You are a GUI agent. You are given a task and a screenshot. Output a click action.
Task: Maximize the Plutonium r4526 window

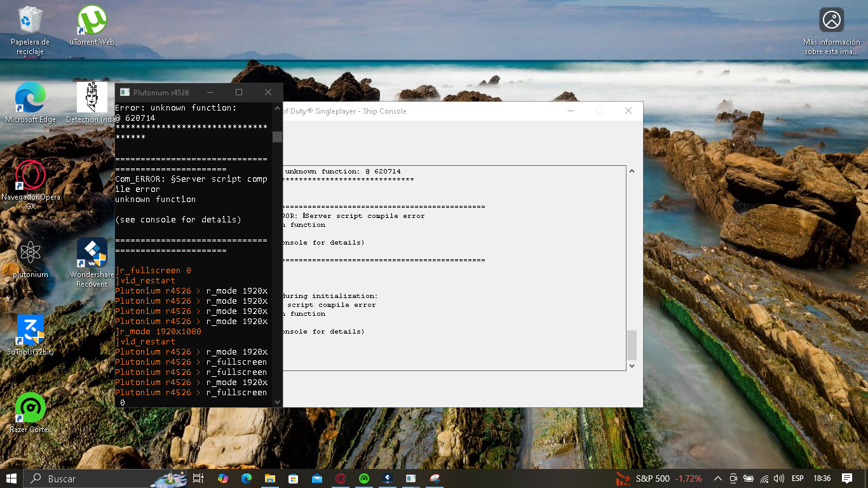point(239,93)
